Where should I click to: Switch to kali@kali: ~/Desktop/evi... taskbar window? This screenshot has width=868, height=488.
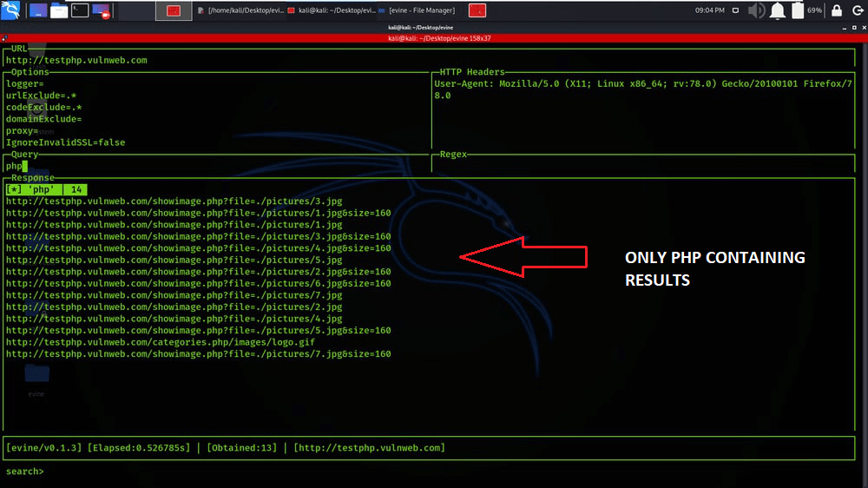point(331,10)
